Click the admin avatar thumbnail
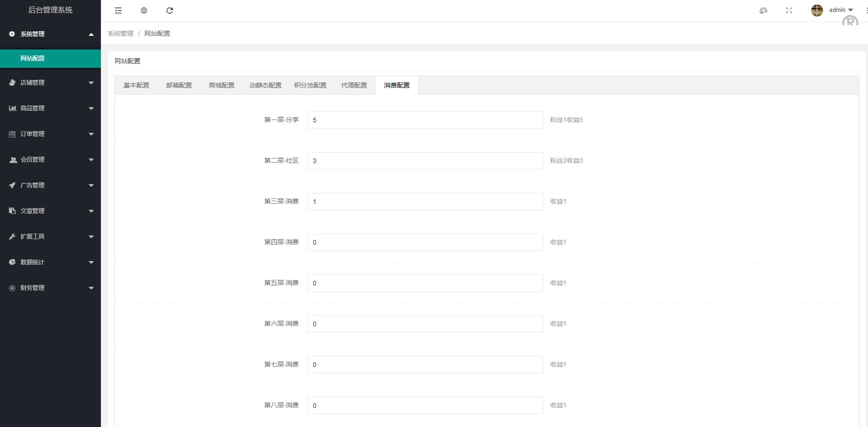The width and height of the screenshot is (868, 427). coord(817,10)
